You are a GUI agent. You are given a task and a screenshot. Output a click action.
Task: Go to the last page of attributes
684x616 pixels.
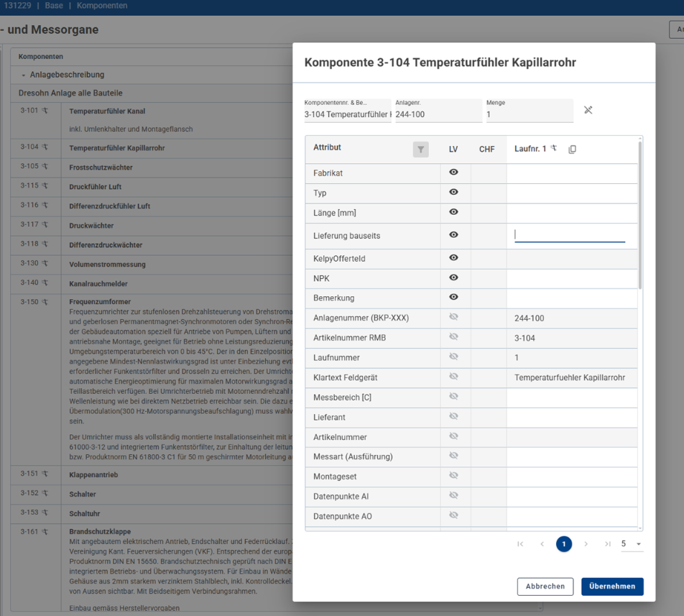(x=608, y=544)
